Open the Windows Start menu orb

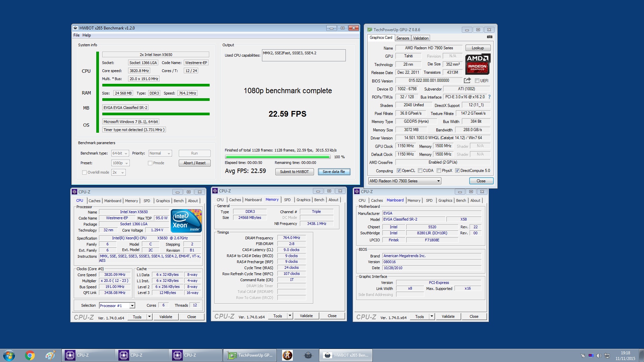coord(9,355)
